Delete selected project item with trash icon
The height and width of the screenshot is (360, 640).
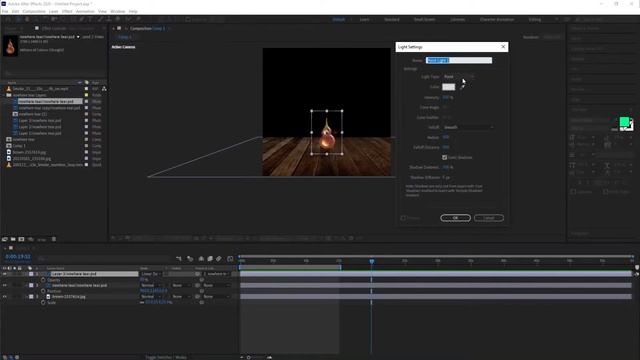pyautogui.click(x=54, y=239)
